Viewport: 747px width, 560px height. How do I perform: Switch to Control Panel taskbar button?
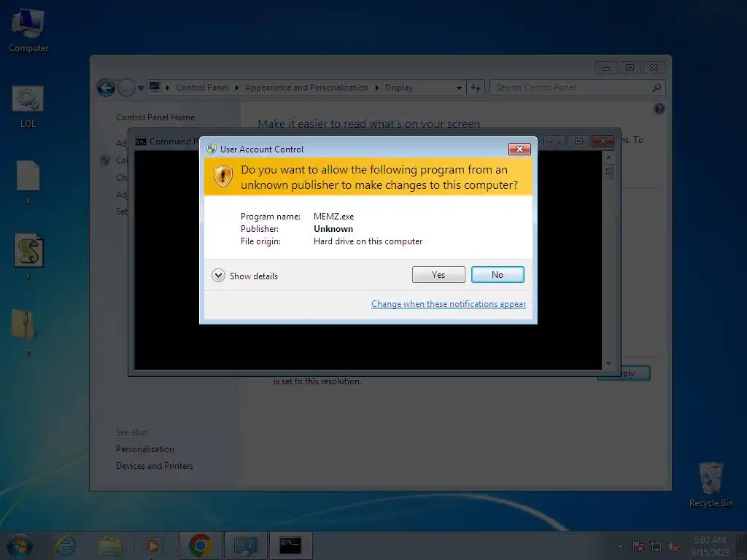(245, 545)
